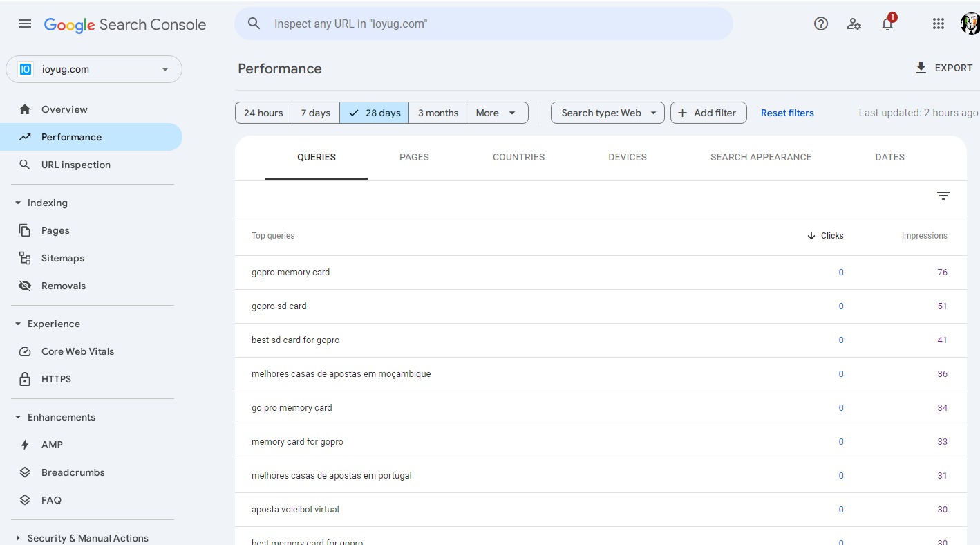Open the notifications bell

(887, 24)
